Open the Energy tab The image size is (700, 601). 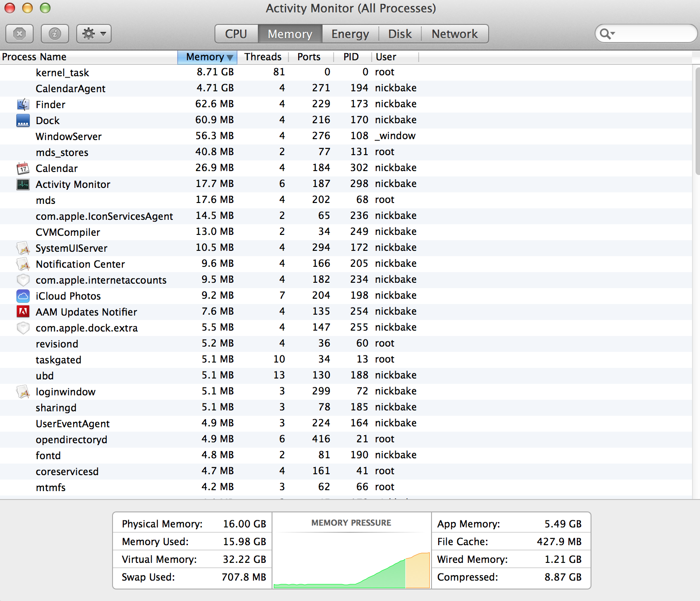(x=350, y=34)
